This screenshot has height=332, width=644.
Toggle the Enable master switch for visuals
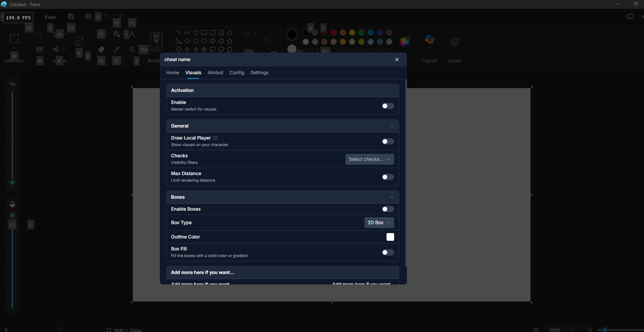tap(388, 106)
